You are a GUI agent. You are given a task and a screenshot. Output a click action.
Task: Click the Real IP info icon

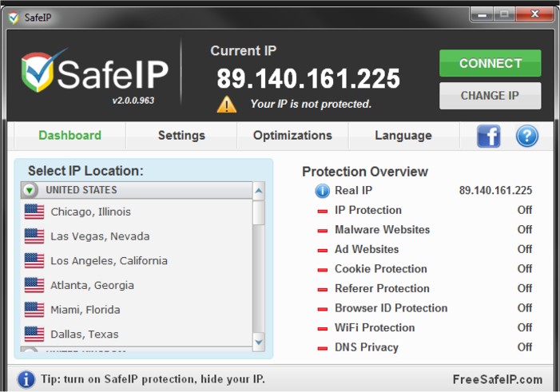click(322, 191)
